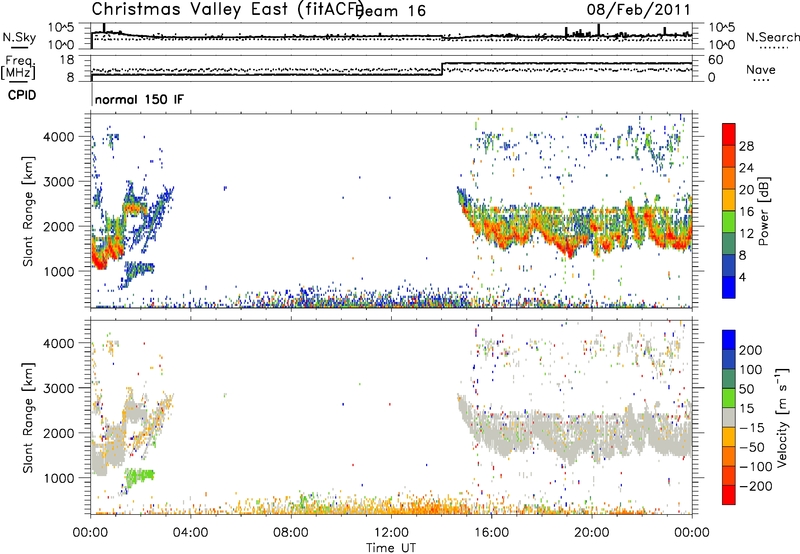This screenshot has height=554, width=800.
Task: Click the velocity panel 'Slant Range [km]' axis title
Action: click(28, 418)
